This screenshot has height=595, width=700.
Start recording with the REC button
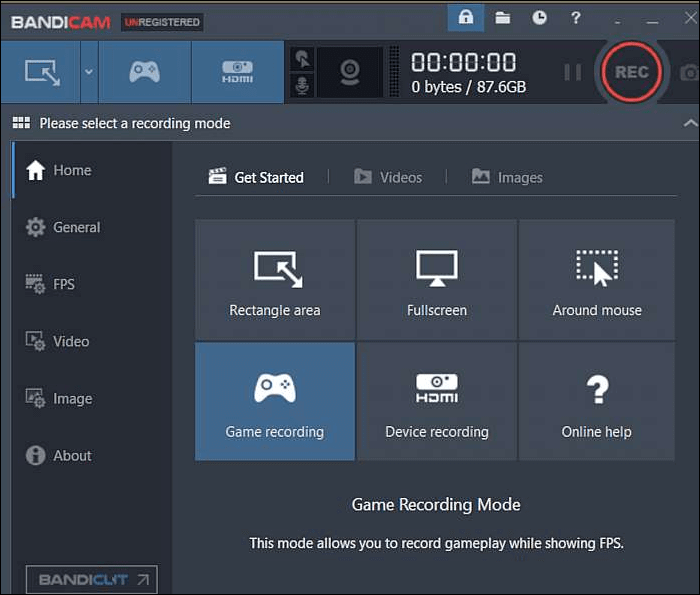[x=631, y=72]
